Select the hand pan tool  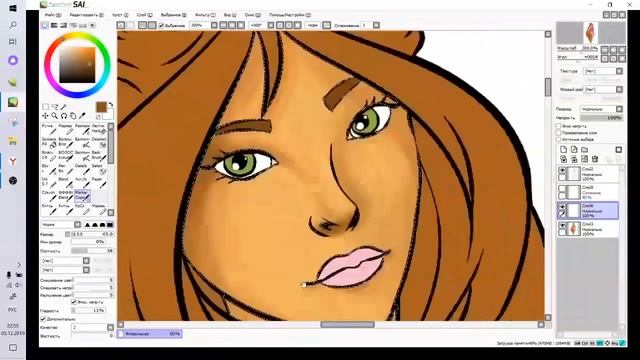[x=73, y=116]
